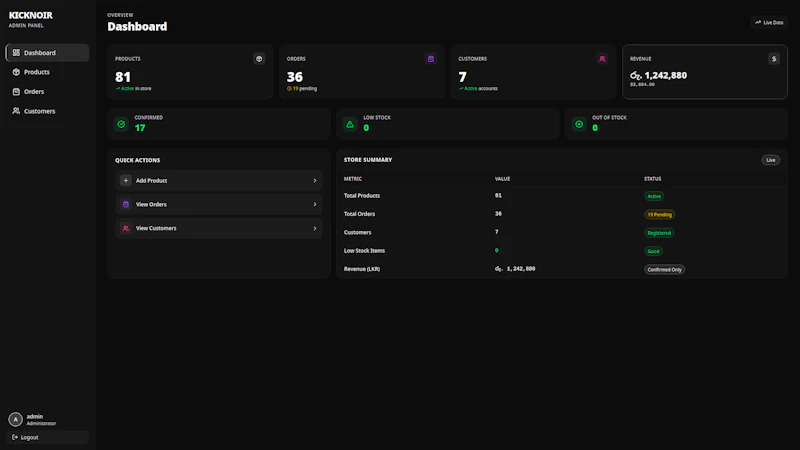
Task: Click the Good status badge
Action: click(653, 252)
